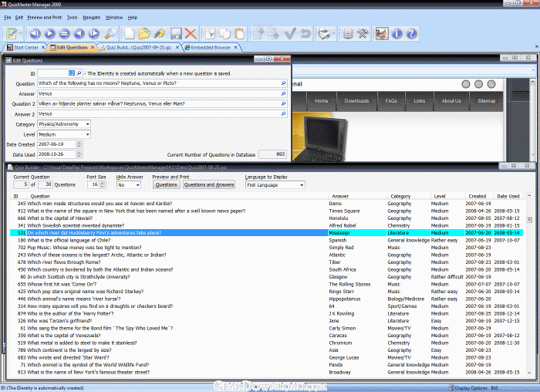Click the blue Info icon in toolbar

pos(397,33)
